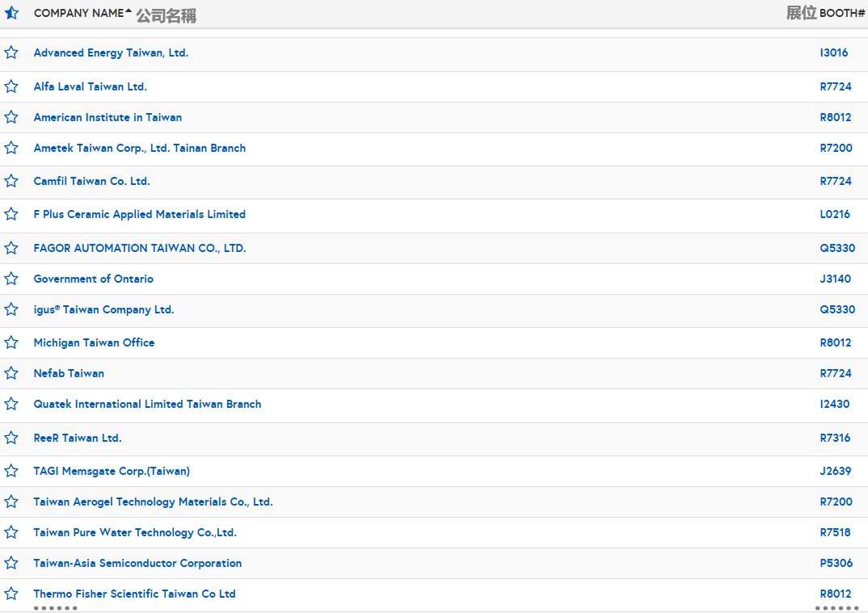Open FAGOR AUTOMATION TAIWAN CO., LTD. link

(x=140, y=248)
